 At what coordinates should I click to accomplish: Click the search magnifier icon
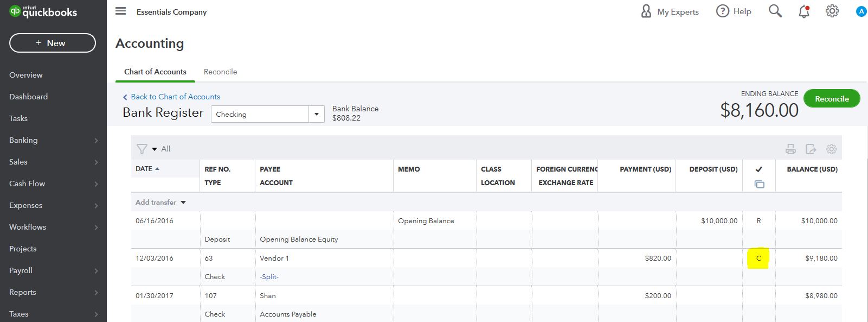pyautogui.click(x=775, y=11)
